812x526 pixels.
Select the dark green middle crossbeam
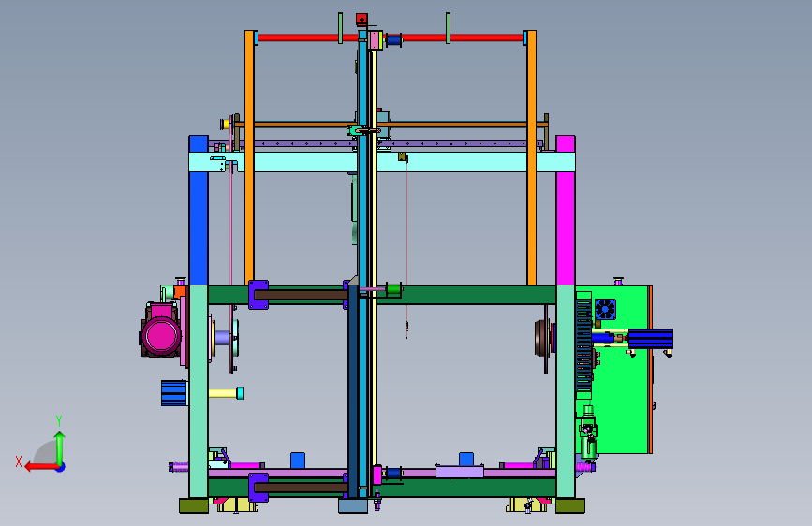tap(382, 295)
